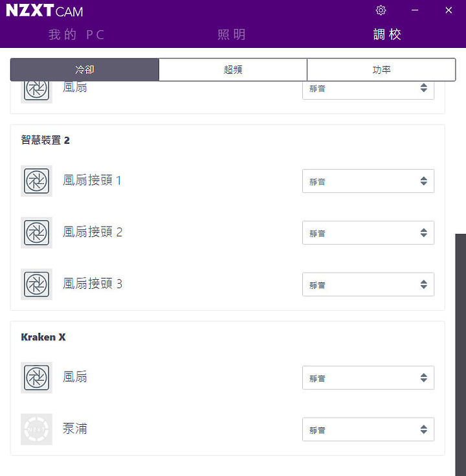
Task: Open 風扇接頭 1 profile dropdown
Action: coord(368,181)
